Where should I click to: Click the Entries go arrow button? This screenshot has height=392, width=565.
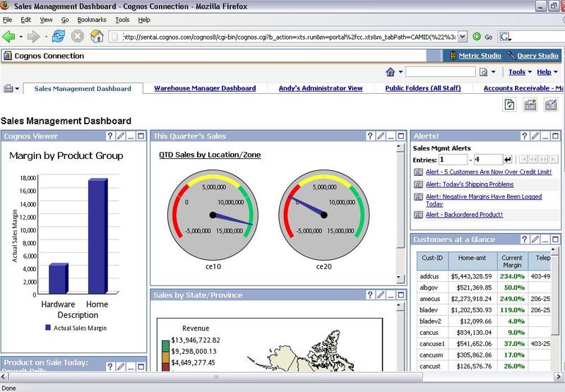508,159
